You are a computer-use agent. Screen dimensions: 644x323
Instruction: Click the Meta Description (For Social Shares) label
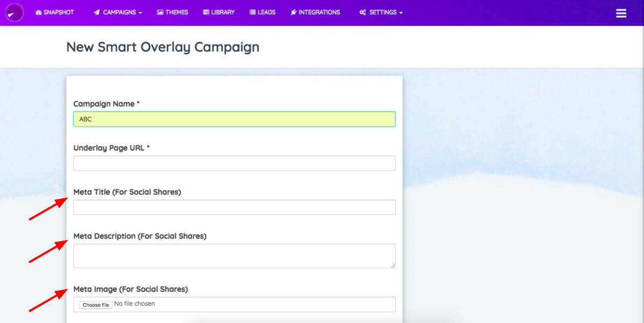[140, 236]
